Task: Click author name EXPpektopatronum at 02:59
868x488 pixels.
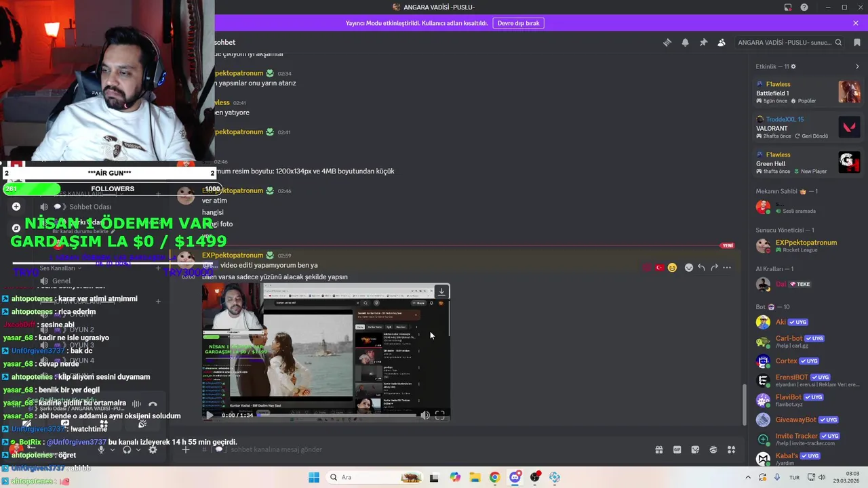Action: pyautogui.click(x=233, y=256)
